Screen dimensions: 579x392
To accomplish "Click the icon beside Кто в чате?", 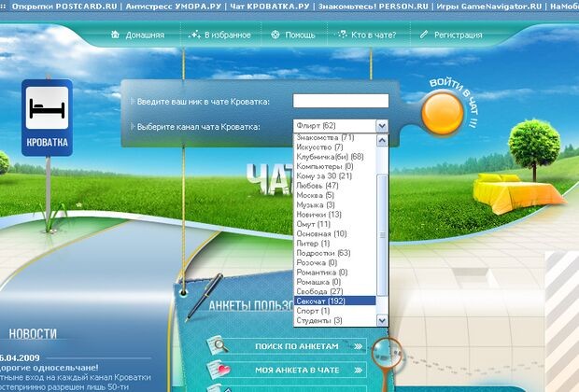I will (x=343, y=35).
